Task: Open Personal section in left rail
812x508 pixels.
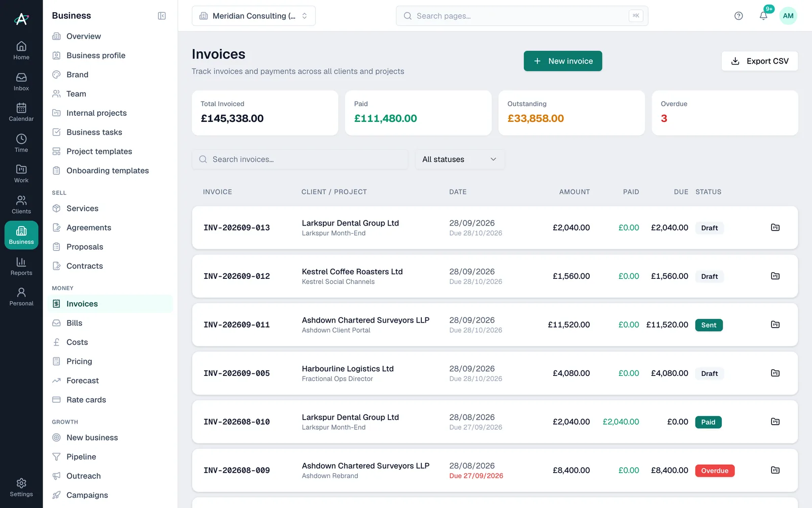Action: click(x=21, y=297)
